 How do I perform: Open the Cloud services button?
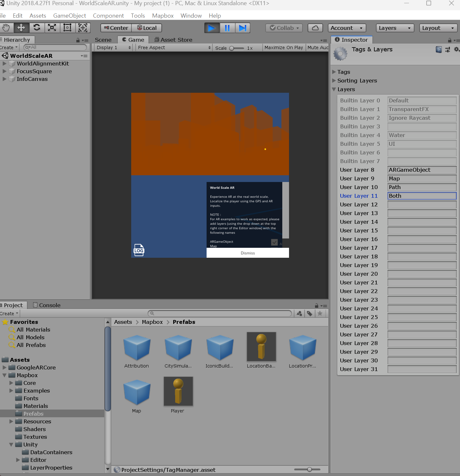point(315,28)
